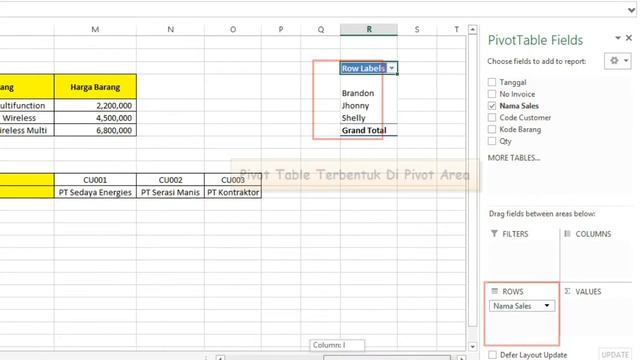Viewport: 640px width, 360px height.
Task: Click the horizontal scrollbar left arrow
Action: (220, 358)
